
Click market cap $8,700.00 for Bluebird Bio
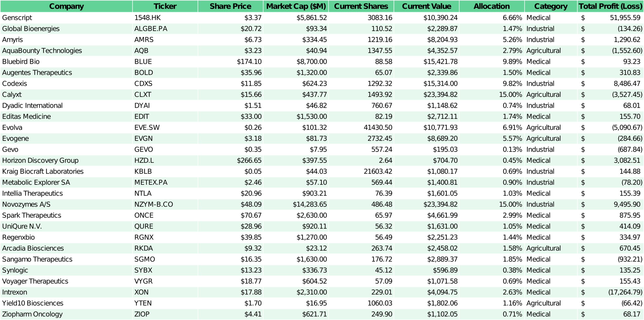click(x=296, y=62)
